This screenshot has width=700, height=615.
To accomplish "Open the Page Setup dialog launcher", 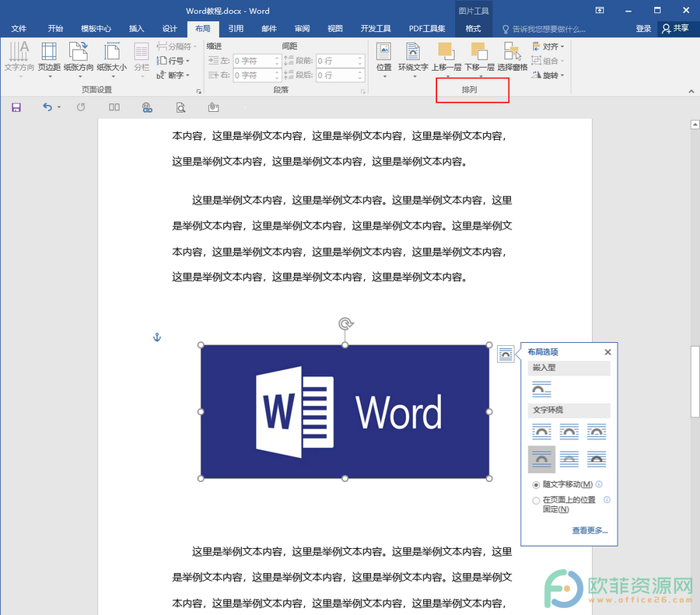I will 199,91.
